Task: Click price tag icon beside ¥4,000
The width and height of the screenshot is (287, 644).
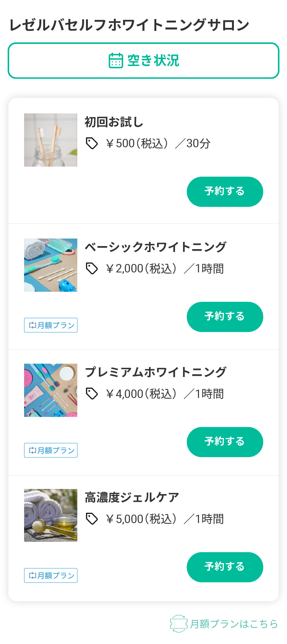Action: click(x=92, y=394)
